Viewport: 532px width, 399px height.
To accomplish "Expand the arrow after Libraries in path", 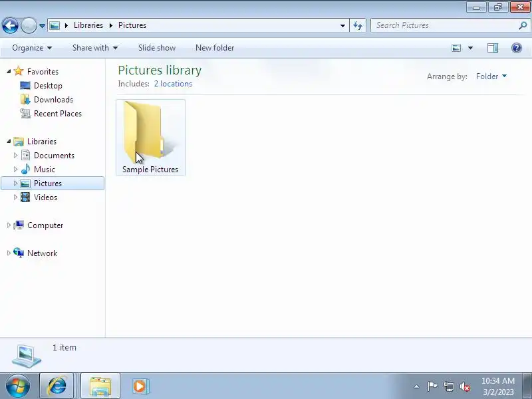I will (110, 25).
